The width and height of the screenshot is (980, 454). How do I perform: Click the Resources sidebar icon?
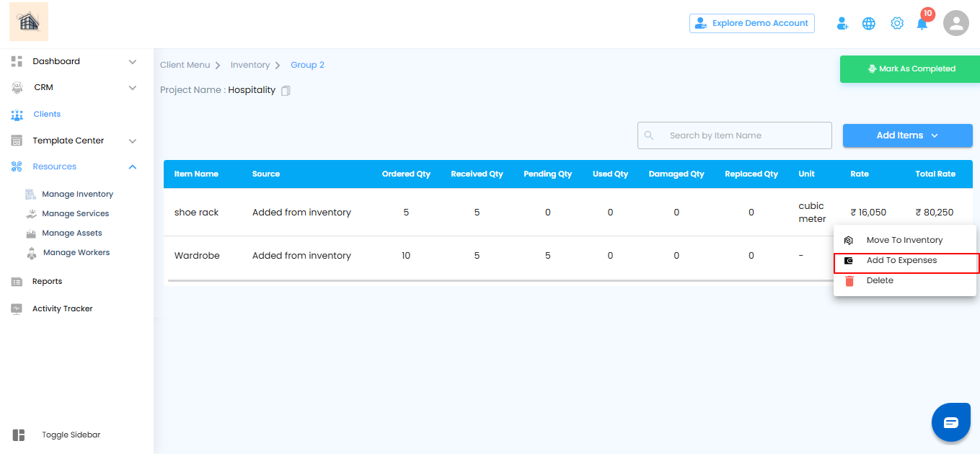click(17, 166)
